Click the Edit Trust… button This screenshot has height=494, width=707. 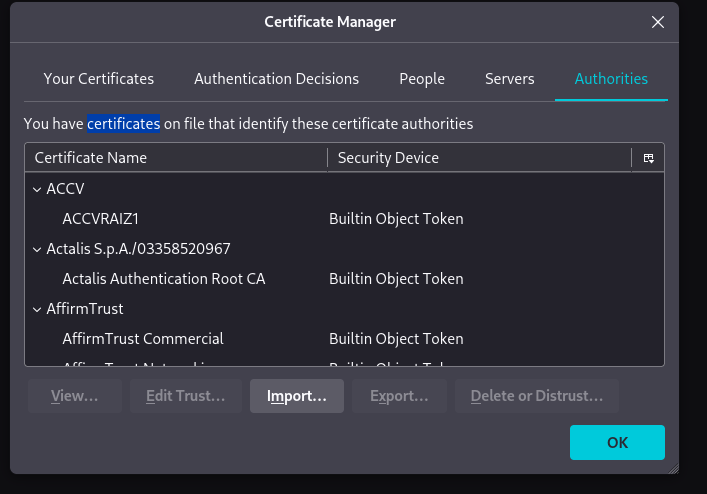(x=186, y=396)
